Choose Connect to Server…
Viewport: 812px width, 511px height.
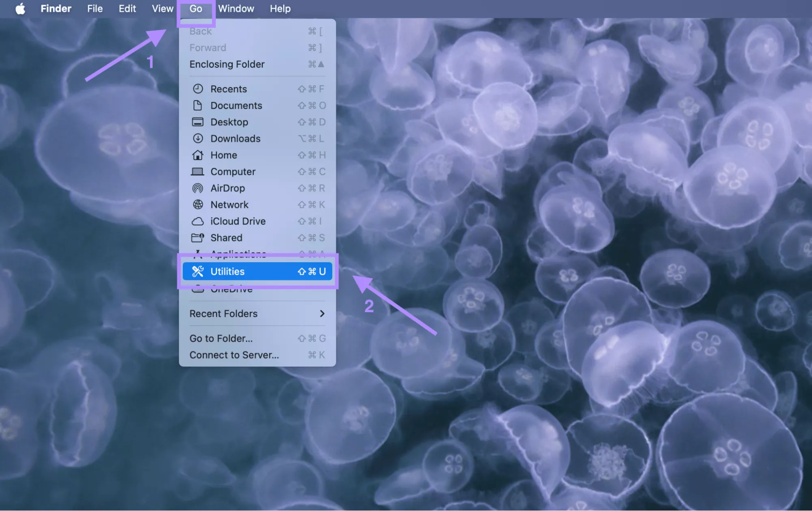[x=234, y=355]
